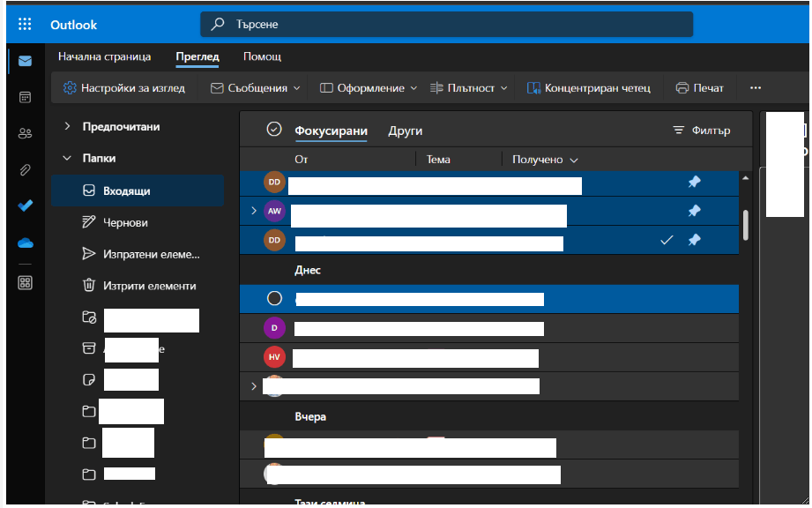Open the Оформление layout dropdown
The width and height of the screenshot is (812, 508).
(x=369, y=88)
